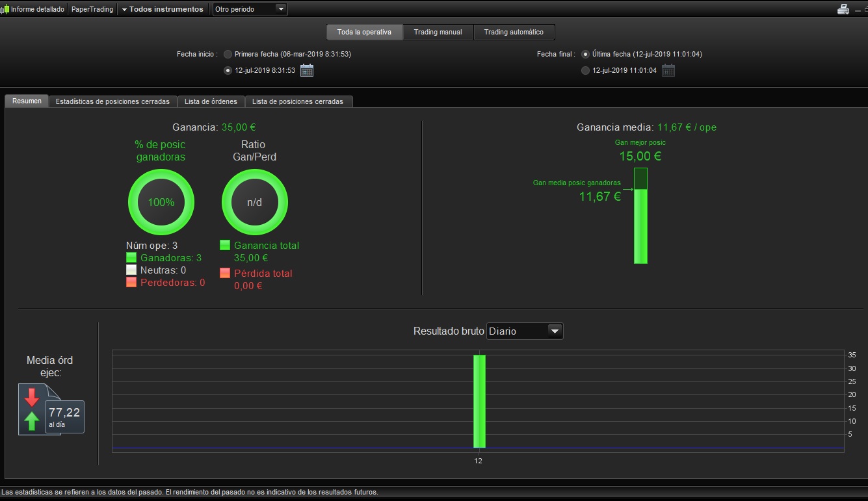Click the green daily result bar for 12
The image size is (868, 501).
click(479, 401)
